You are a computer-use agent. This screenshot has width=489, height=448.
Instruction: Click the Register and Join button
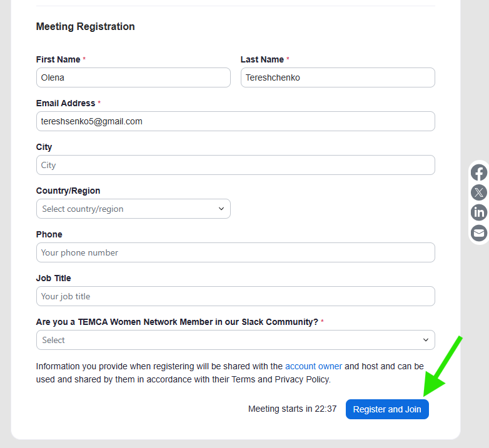pos(387,409)
